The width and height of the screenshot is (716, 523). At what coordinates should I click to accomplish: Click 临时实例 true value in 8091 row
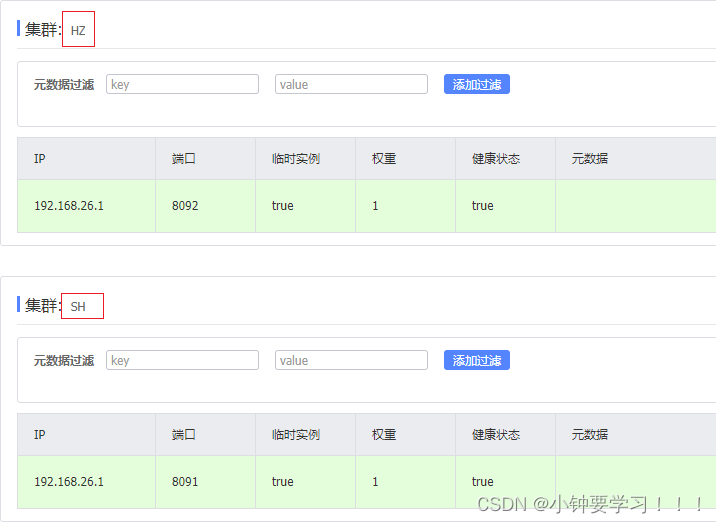coord(283,482)
